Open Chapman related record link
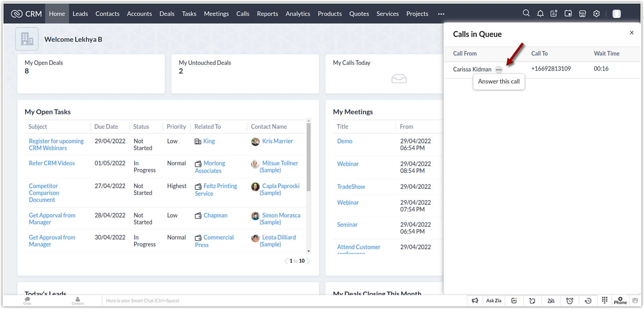This screenshot has width=644, height=309. [x=215, y=215]
